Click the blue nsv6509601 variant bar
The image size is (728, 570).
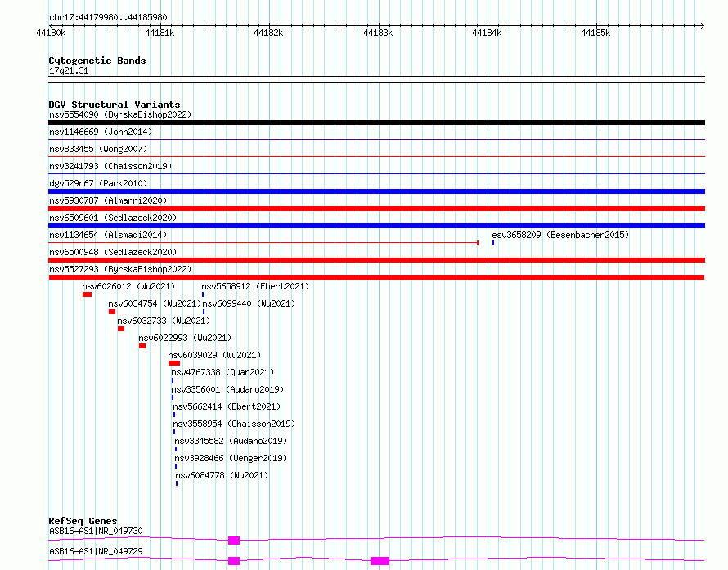[376, 226]
